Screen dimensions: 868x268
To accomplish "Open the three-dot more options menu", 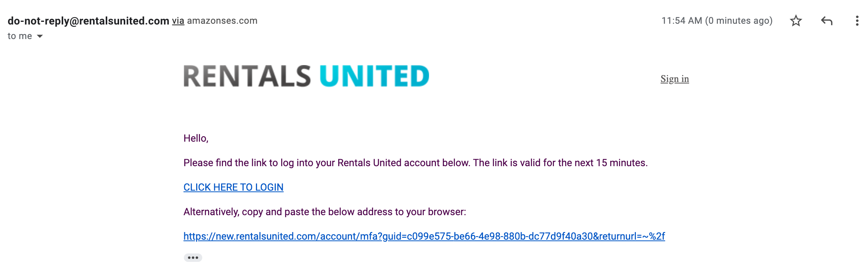I will tap(857, 21).
